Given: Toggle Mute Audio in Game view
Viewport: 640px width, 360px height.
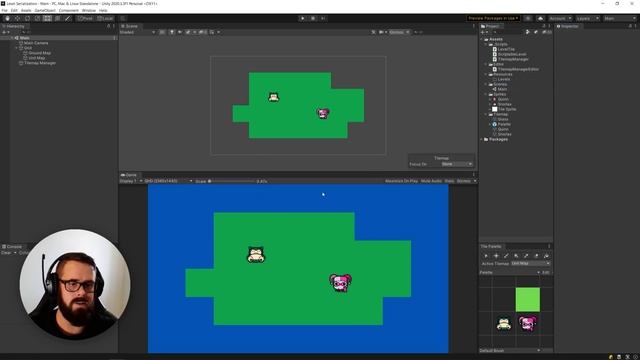Looking at the screenshot, I should (x=431, y=181).
